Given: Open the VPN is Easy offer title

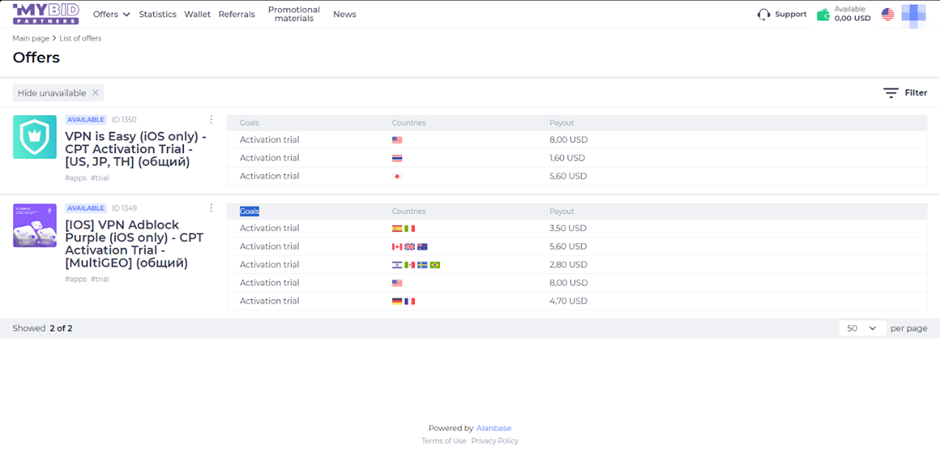Looking at the screenshot, I should [135, 149].
